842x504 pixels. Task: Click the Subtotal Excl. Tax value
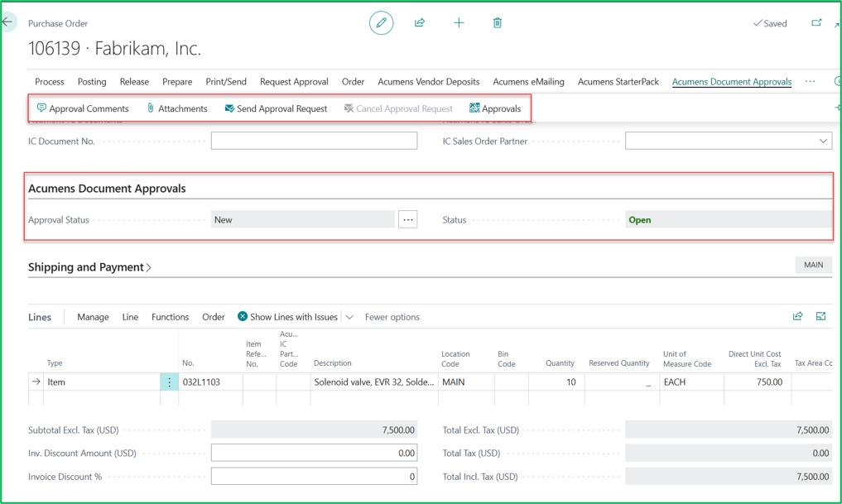(314, 430)
